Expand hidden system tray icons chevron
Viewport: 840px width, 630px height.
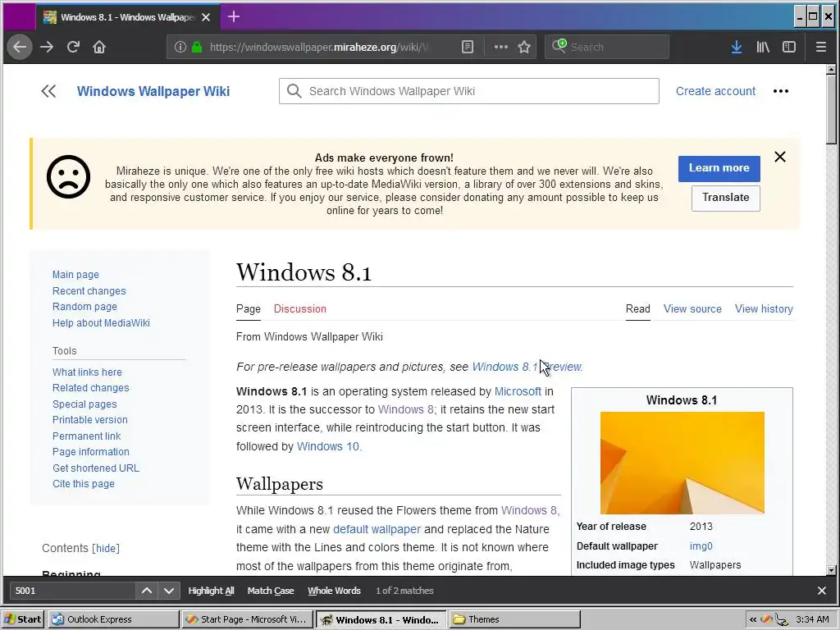pos(753,619)
